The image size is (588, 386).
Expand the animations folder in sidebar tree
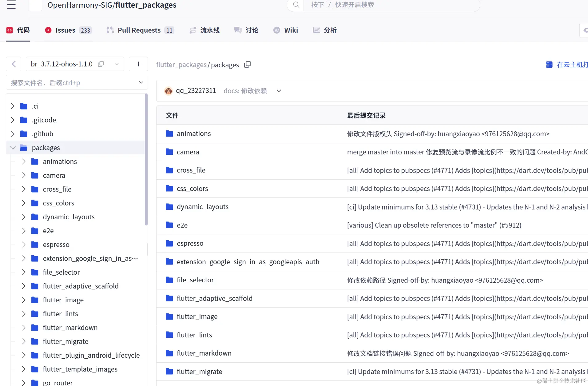(x=24, y=161)
